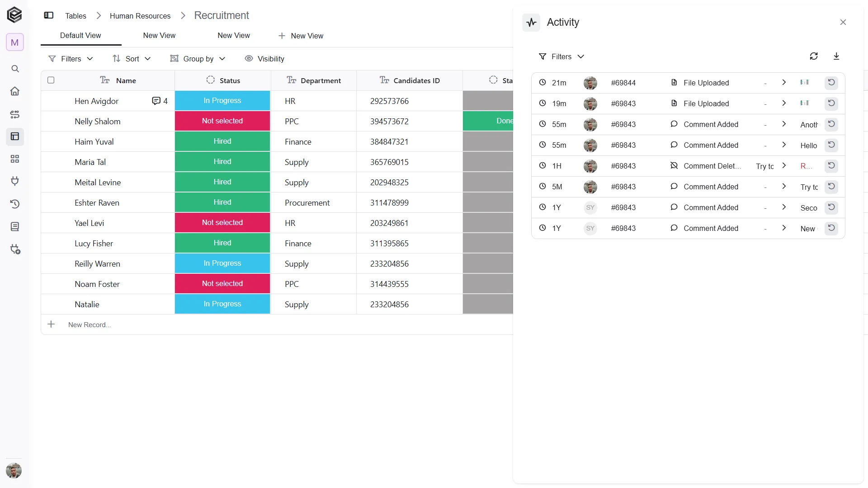Click the Not selected status for Nelly Shalom
This screenshot has width=868, height=488.
click(x=222, y=121)
